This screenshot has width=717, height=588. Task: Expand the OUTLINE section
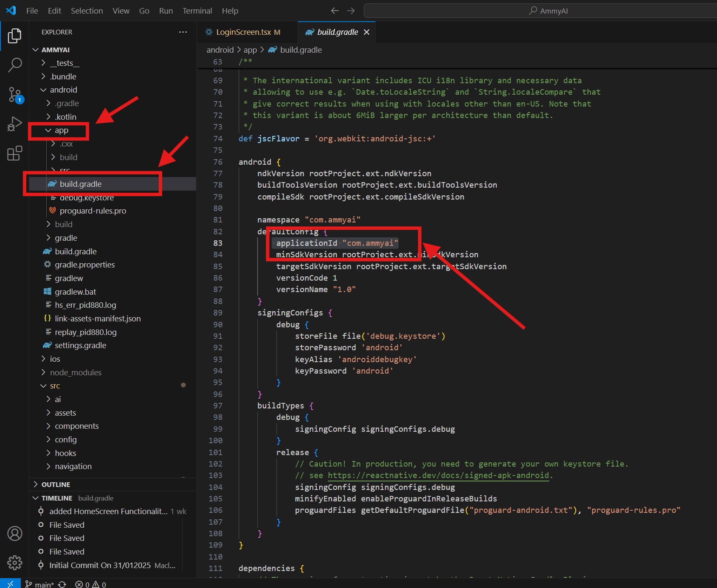56,484
